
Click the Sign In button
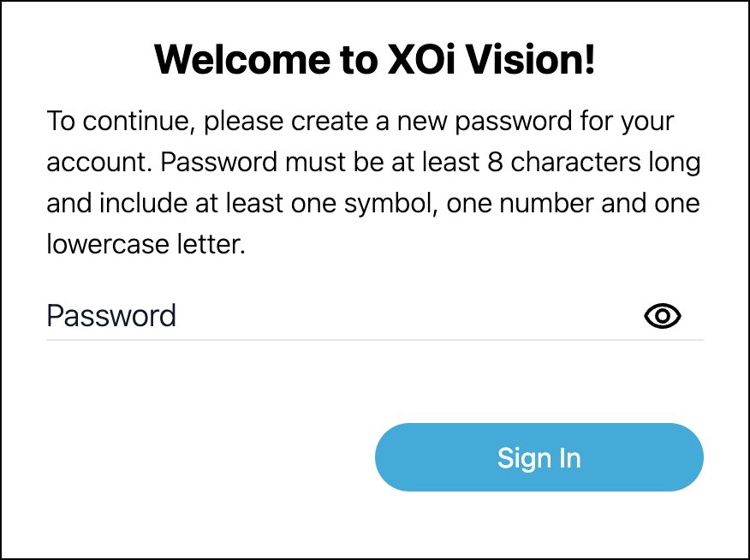tap(539, 457)
